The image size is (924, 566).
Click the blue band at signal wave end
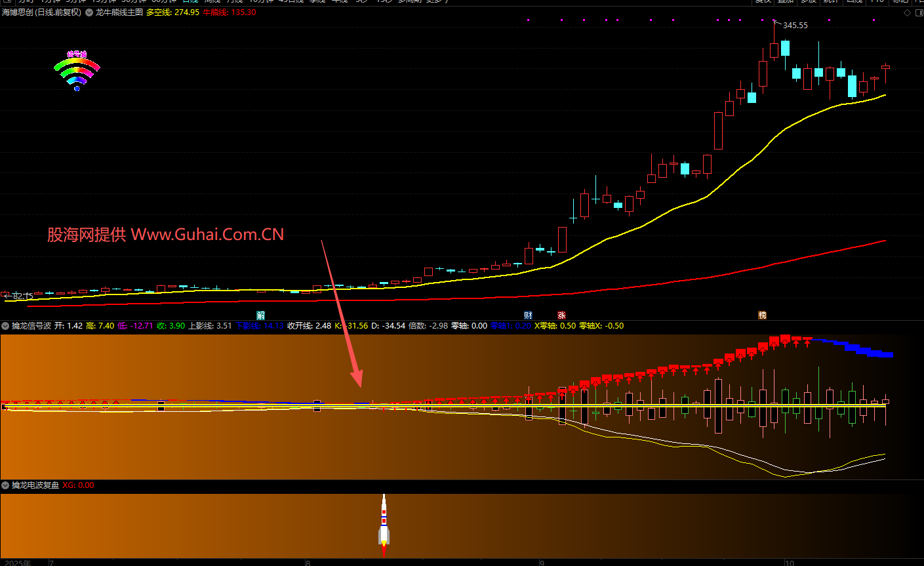click(879, 354)
